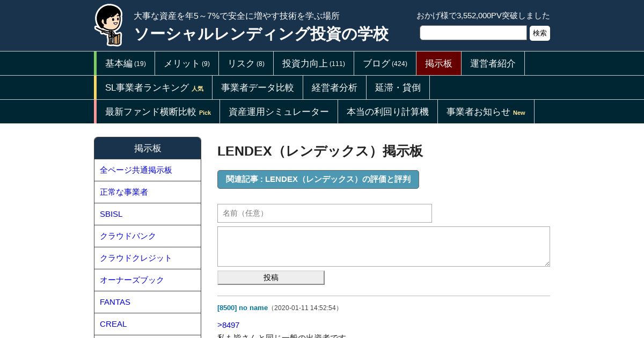
Task: Open the 基本編 (19) menu
Action: tap(126, 63)
